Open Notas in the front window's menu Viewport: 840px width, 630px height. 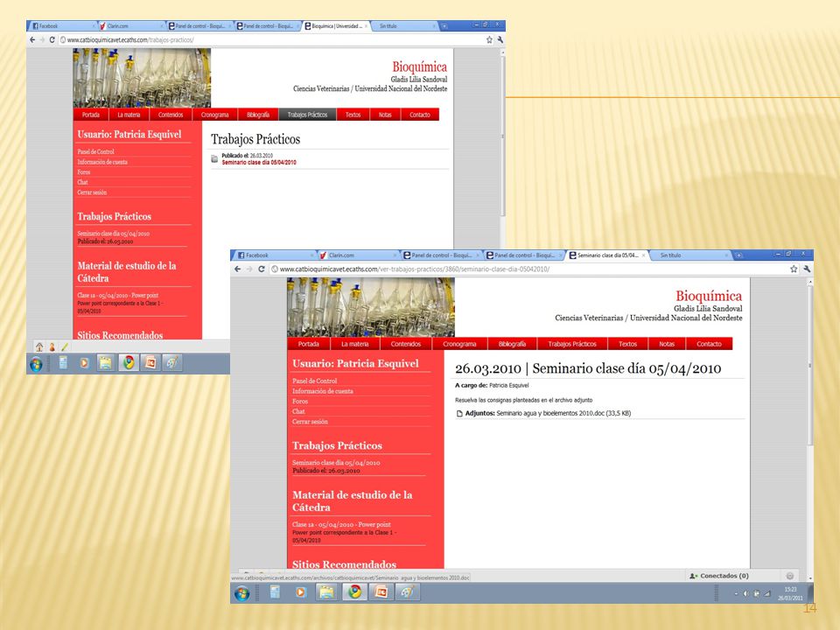click(x=667, y=344)
